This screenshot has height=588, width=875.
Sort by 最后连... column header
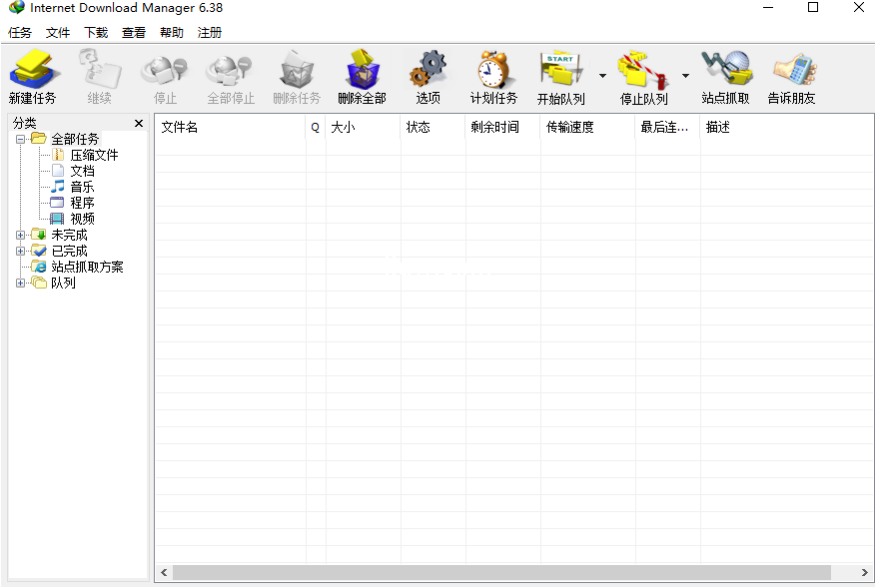[668, 127]
